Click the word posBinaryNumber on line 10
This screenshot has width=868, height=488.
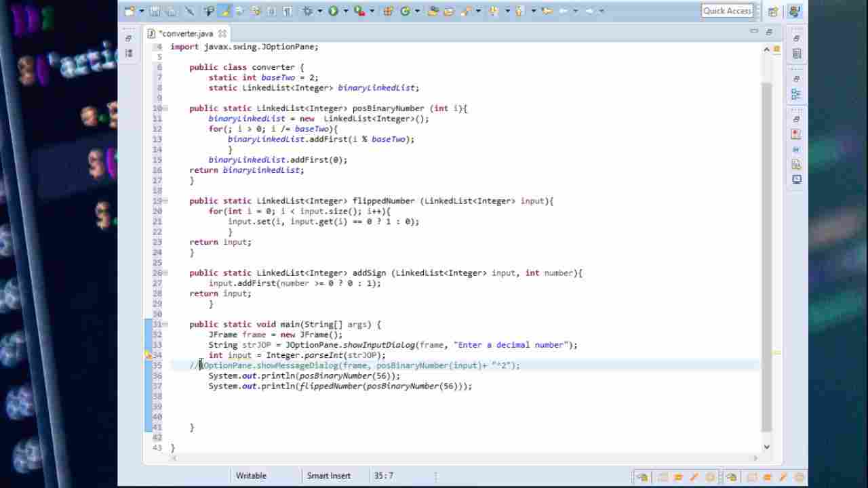tap(389, 108)
